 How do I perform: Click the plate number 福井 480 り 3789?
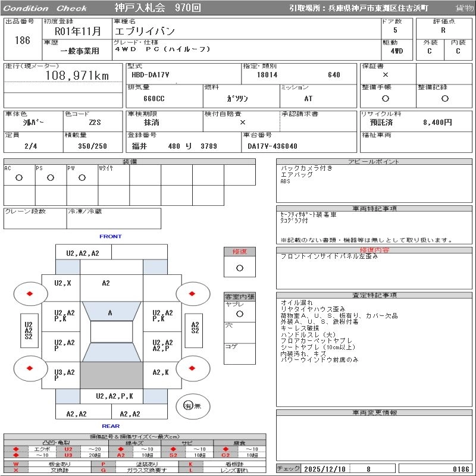pos(174,146)
